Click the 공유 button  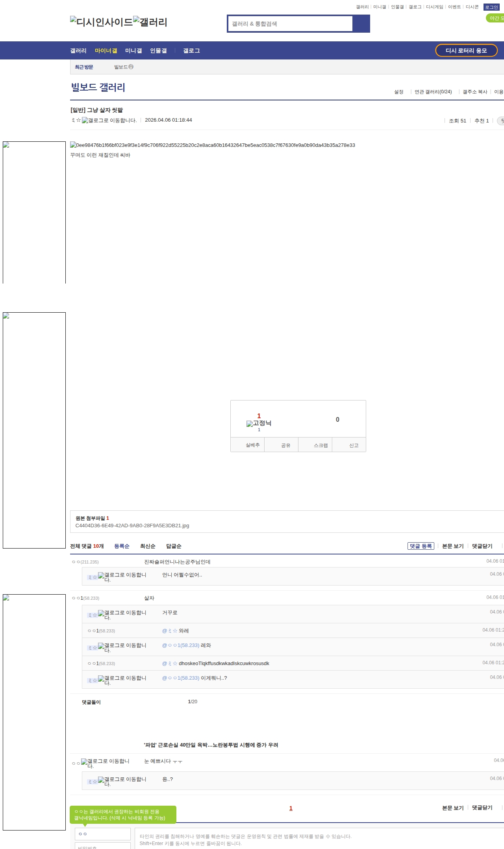click(281, 445)
